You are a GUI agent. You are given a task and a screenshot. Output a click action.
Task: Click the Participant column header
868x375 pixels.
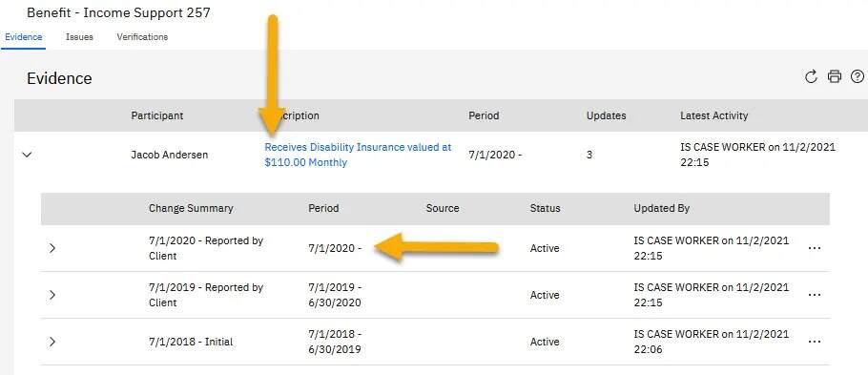pyautogui.click(x=157, y=115)
